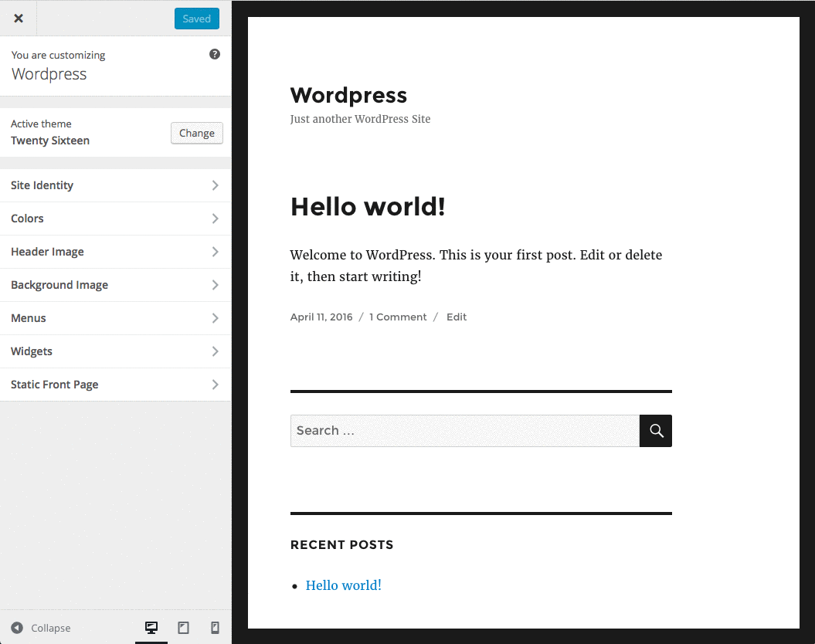Open the Menus section
This screenshot has height=644, width=815.
pos(115,318)
